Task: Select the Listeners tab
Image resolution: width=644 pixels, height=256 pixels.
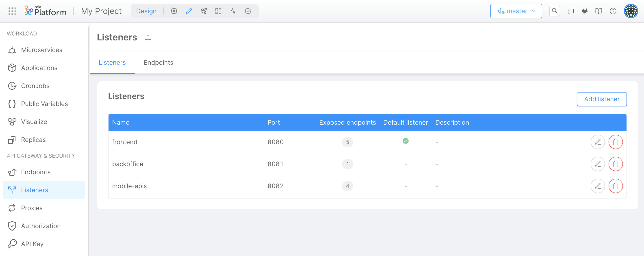Action: pyautogui.click(x=112, y=63)
